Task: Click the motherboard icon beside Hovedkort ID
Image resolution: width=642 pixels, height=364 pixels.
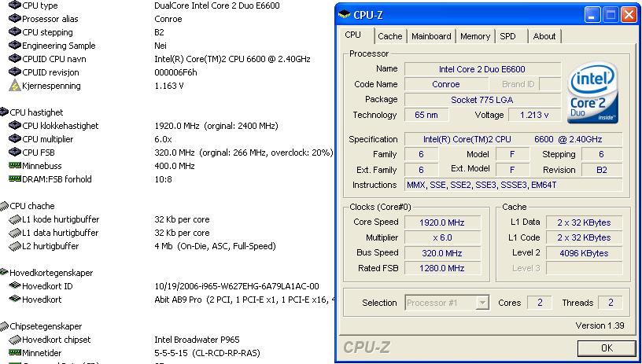Action: click(15, 285)
